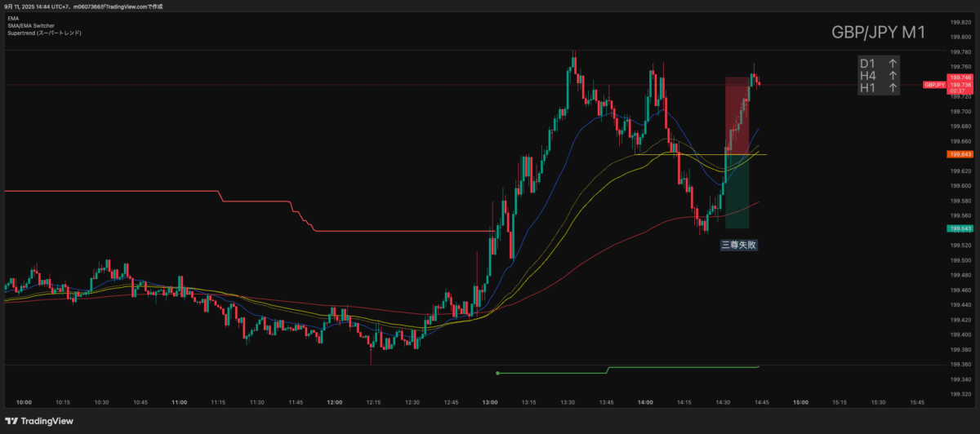Click the red GBPJPY symbol price tag
The width and height of the screenshot is (980, 434).
[x=934, y=84]
